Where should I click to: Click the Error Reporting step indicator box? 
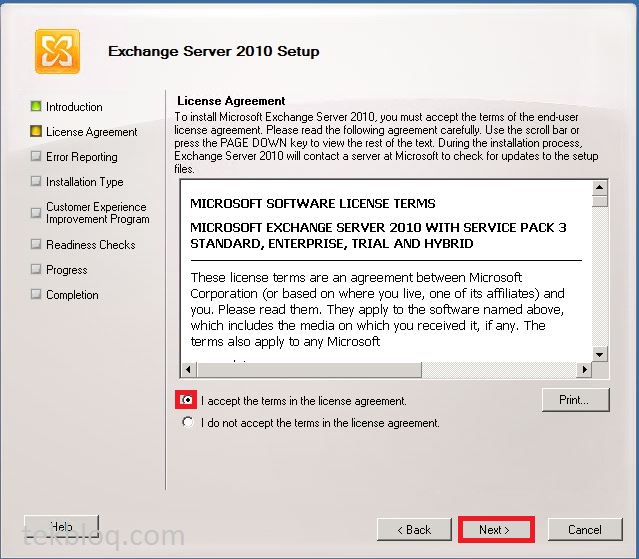(36, 156)
